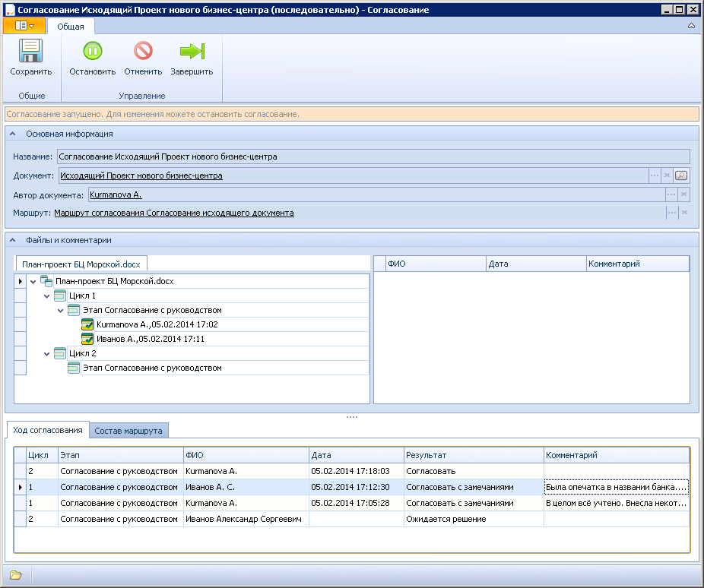
Task: Click the 05.02.2014 17:05:28 date cell
Action: pos(357,503)
